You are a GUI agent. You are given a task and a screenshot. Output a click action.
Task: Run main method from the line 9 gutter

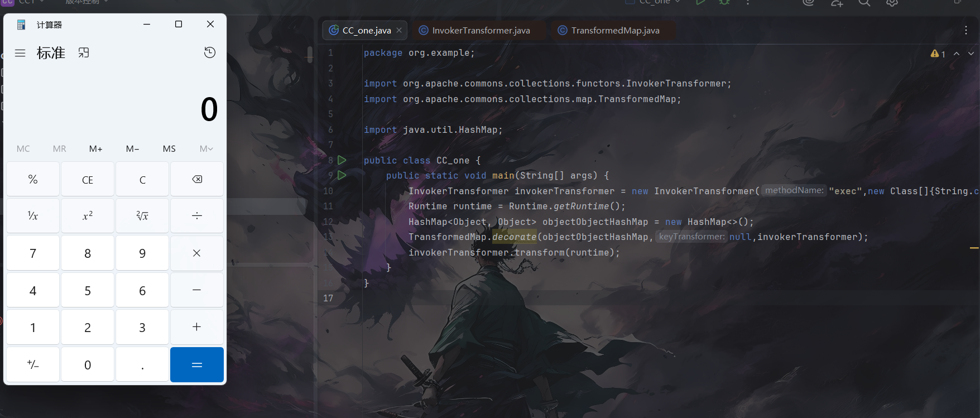tap(342, 175)
